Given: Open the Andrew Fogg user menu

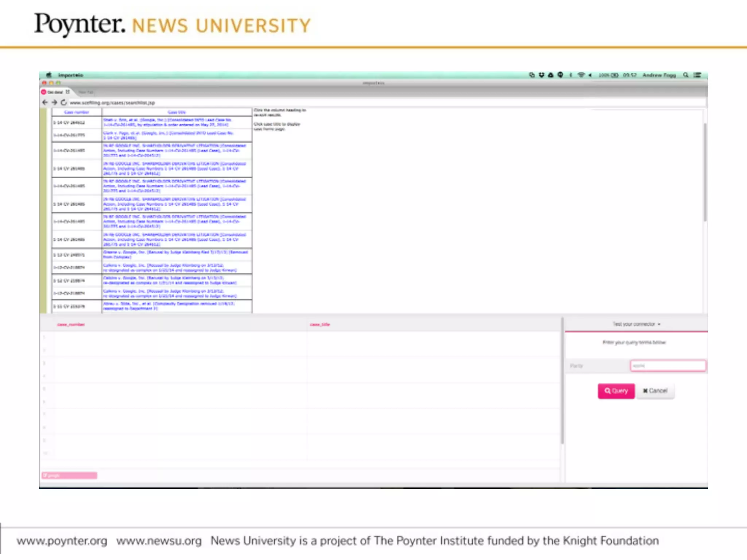Looking at the screenshot, I should pyautogui.click(x=659, y=75).
